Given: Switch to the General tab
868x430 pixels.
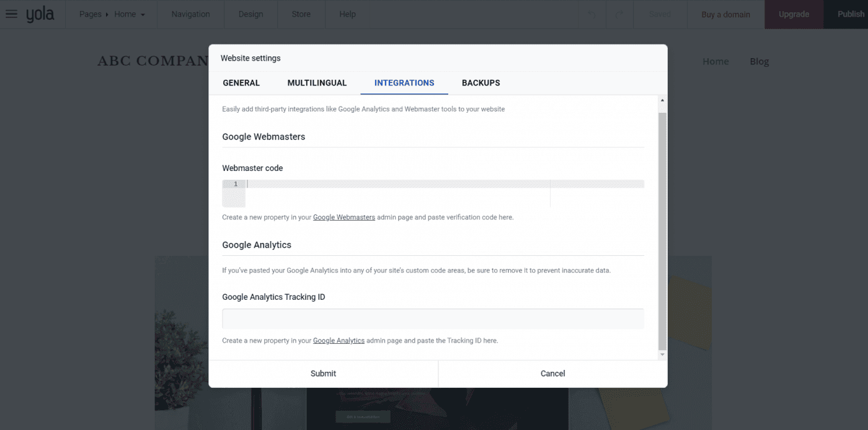Looking at the screenshot, I should (x=241, y=83).
